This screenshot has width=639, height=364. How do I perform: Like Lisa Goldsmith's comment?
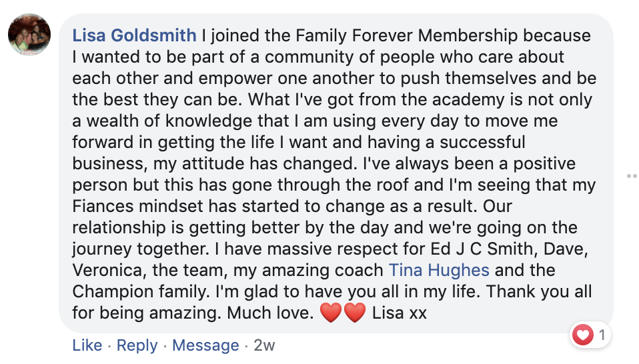pos(87,345)
